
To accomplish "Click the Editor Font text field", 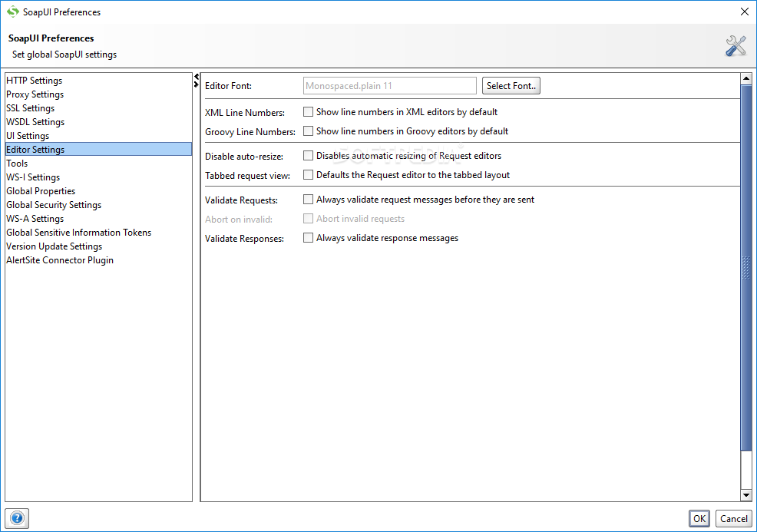I will pyautogui.click(x=389, y=86).
